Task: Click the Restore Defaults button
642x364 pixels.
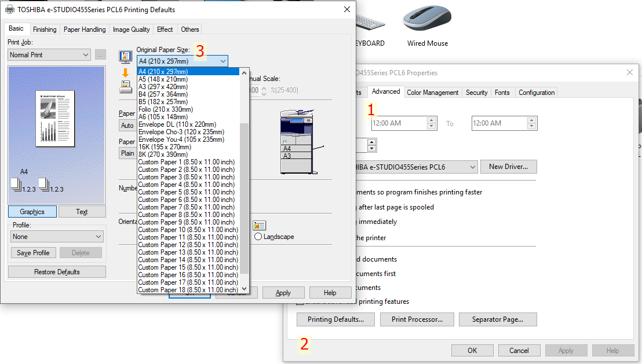Action: [57, 272]
